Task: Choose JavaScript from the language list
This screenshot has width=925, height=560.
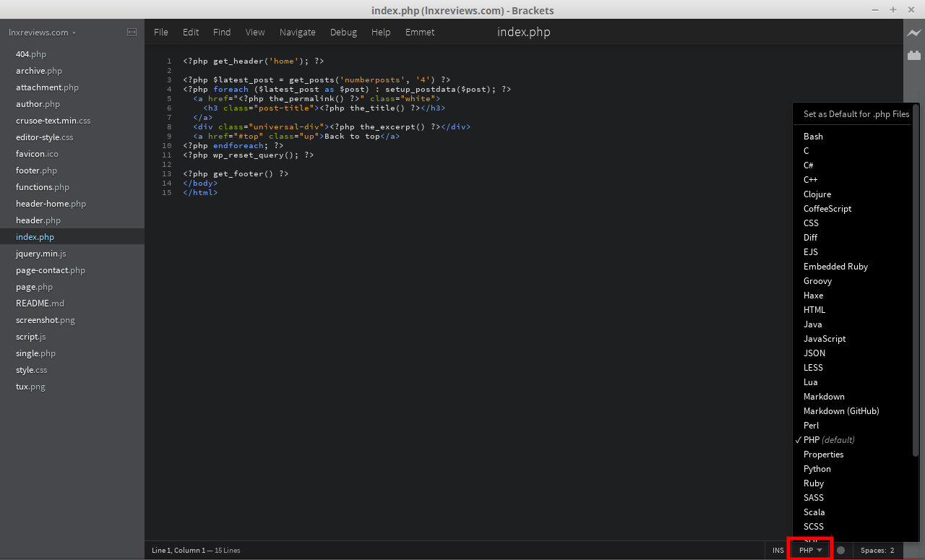Action: [x=825, y=338]
